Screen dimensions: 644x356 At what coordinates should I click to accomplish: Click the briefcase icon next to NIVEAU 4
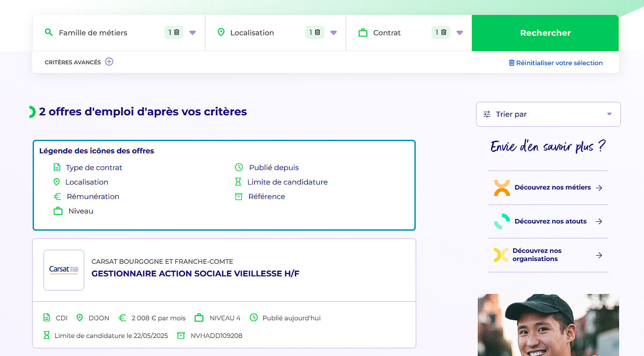pos(199,318)
